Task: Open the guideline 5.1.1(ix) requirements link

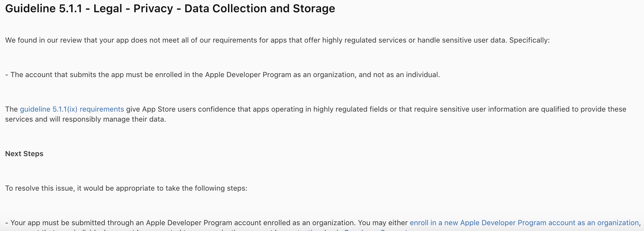Action: 72,109
